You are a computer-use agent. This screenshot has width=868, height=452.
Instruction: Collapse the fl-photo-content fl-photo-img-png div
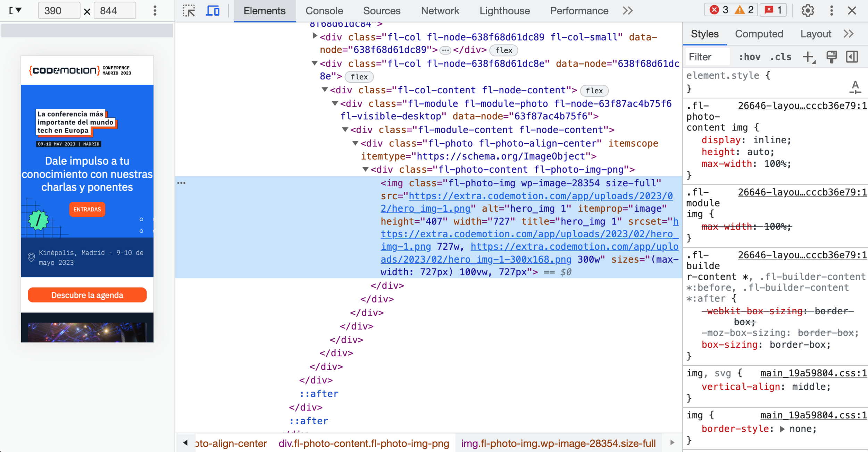pyautogui.click(x=365, y=169)
